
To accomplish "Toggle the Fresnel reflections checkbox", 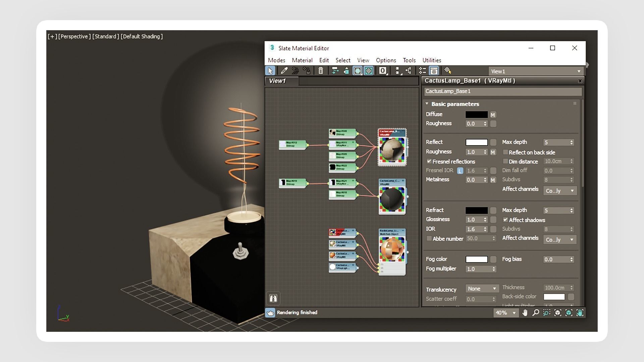I will pyautogui.click(x=429, y=161).
